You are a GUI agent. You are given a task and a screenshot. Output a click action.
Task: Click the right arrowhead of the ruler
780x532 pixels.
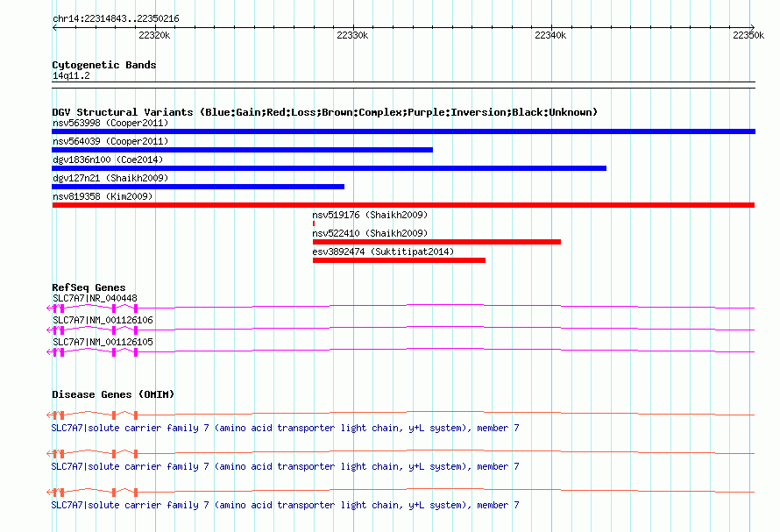tap(753, 27)
